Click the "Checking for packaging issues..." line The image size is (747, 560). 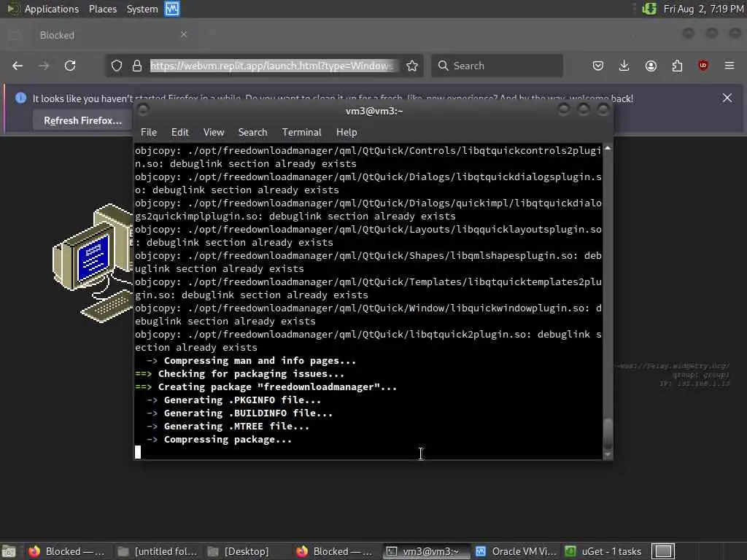click(x=251, y=374)
